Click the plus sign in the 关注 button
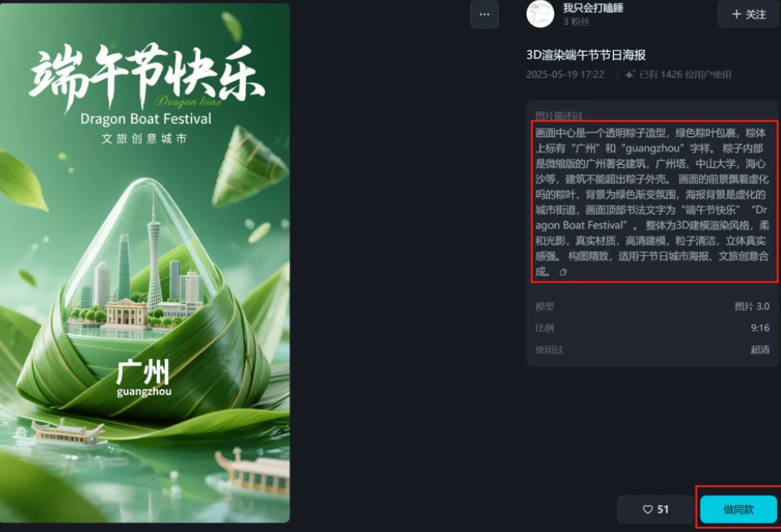 pyautogui.click(x=736, y=15)
